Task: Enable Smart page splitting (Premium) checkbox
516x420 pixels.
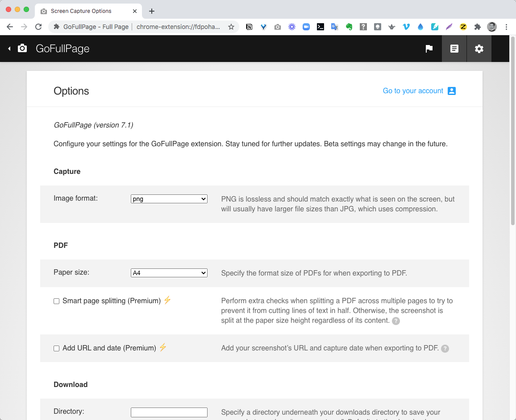Action: click(x=57, y=301)
